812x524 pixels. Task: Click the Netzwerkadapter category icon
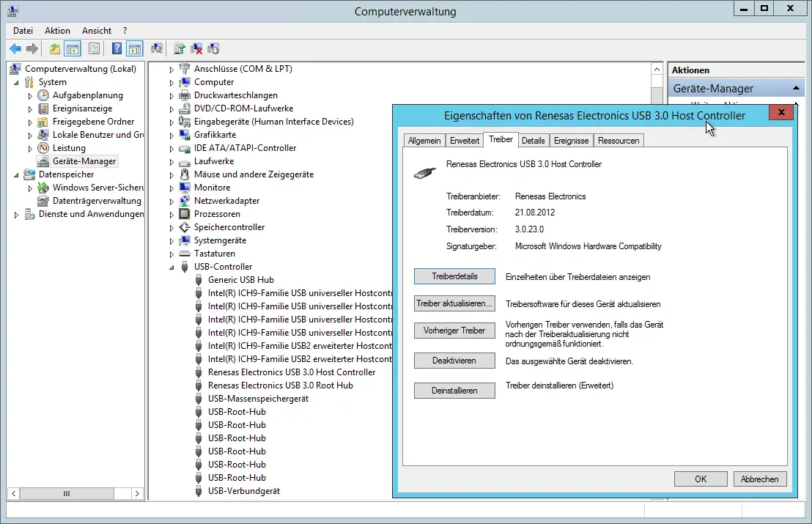[185, 201]
